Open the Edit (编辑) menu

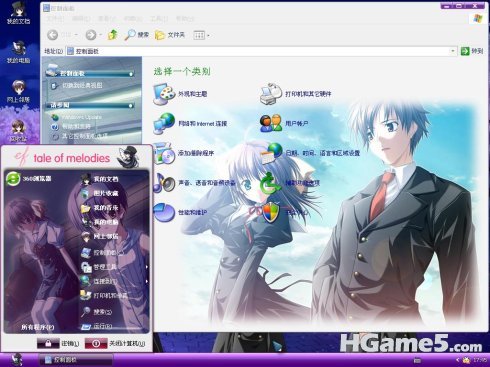click(x=81, y=19)
